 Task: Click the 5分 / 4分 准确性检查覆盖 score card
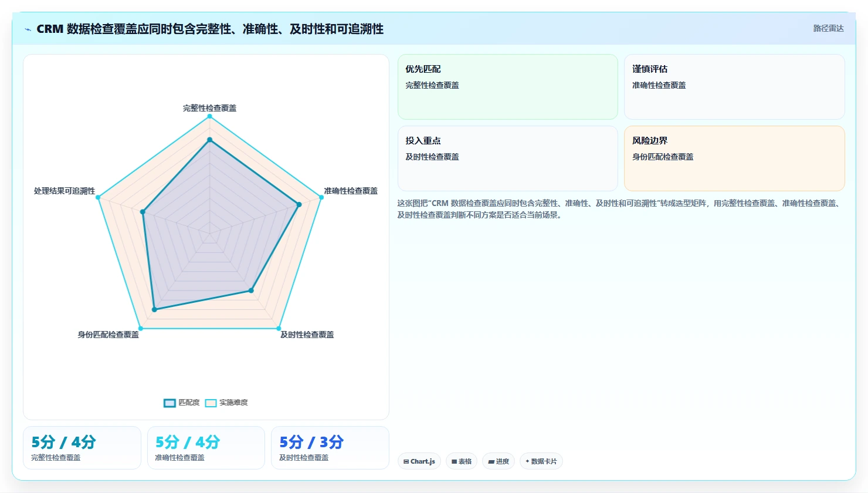tap(206, 448)
